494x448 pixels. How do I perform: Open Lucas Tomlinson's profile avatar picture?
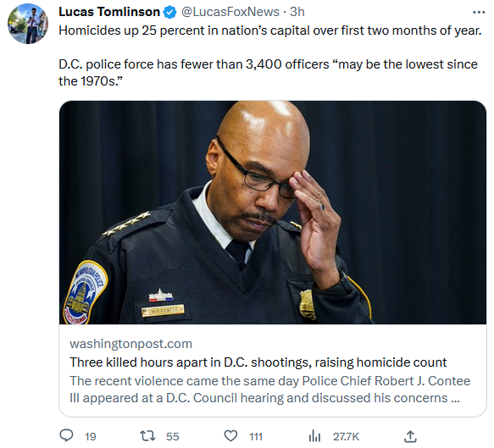point(28,24)
